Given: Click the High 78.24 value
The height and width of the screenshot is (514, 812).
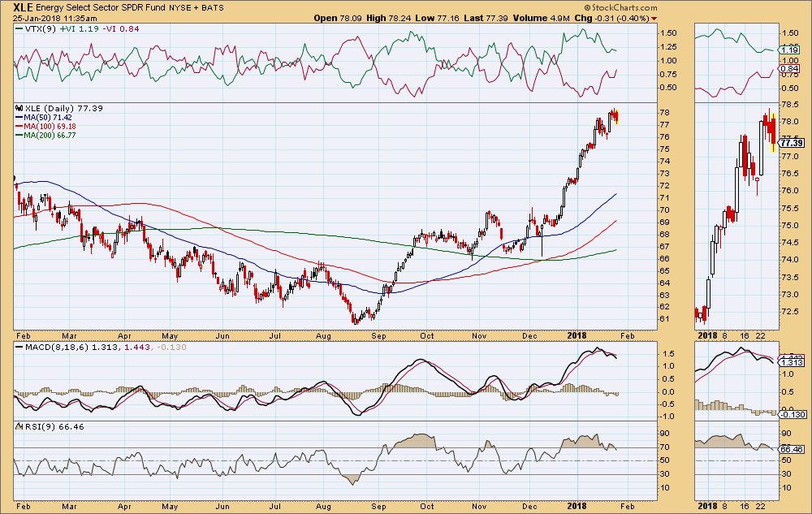Looking at the screenshot, I should point(388,18).
